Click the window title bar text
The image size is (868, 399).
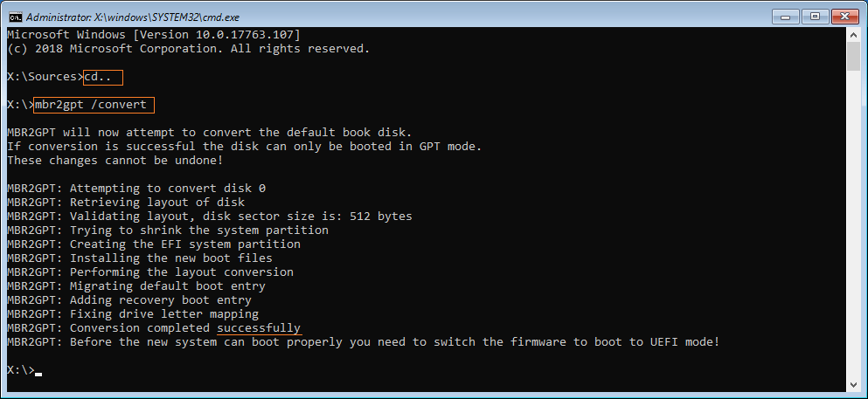133,17
